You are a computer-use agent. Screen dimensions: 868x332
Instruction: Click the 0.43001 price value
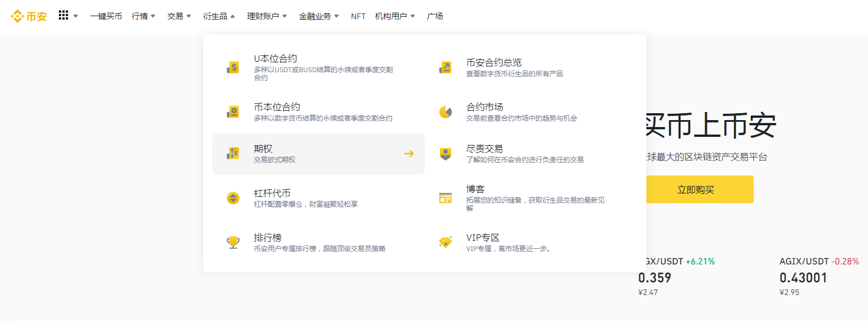tap(803, 278)
